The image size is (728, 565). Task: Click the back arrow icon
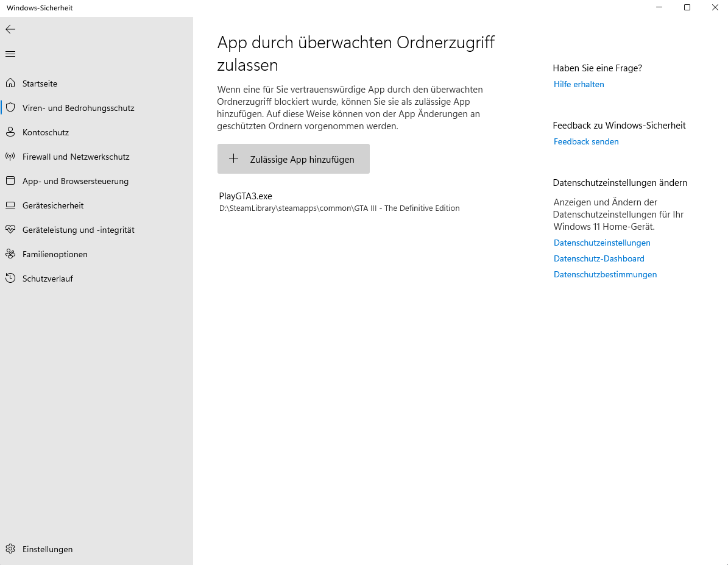(10, 29)
